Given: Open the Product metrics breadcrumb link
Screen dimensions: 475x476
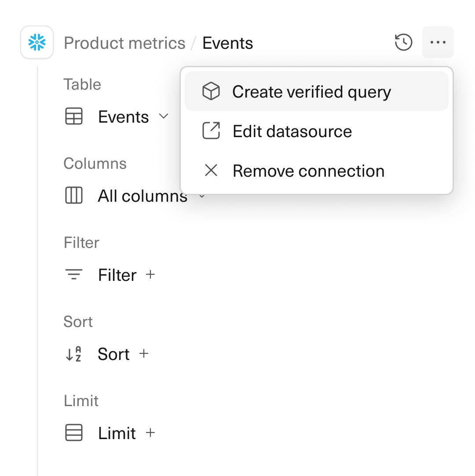Looking at the screenshot, I should pos(124,43).
